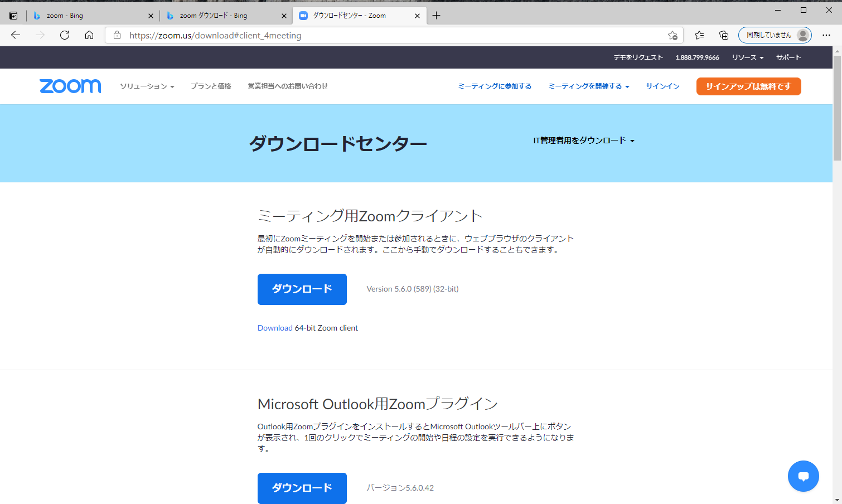The height and width of the screenshot is (504, 842).
Task: Click the browser Back arrow
Action: click(x=16, y=35)
